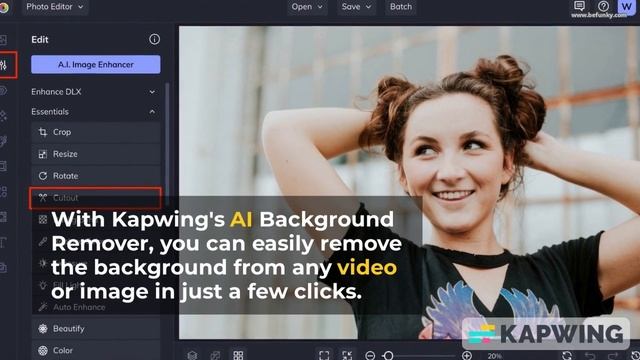Select the Crop tool
The image size is (640, 360).
point(96,132)
